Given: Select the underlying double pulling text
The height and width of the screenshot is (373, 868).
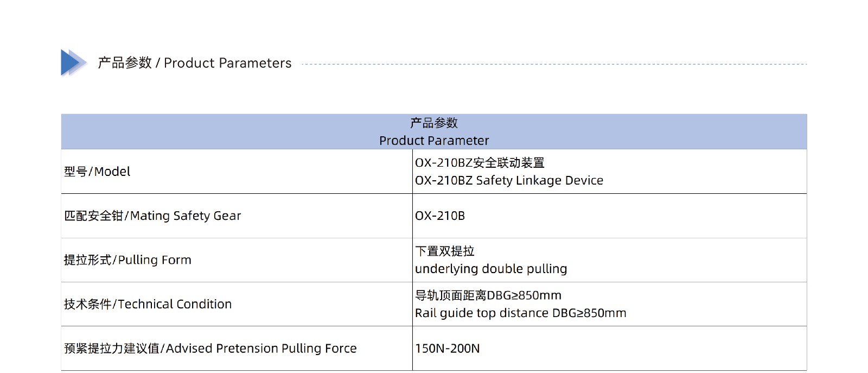Looking at the screenshot, I should tap(491, 269).
